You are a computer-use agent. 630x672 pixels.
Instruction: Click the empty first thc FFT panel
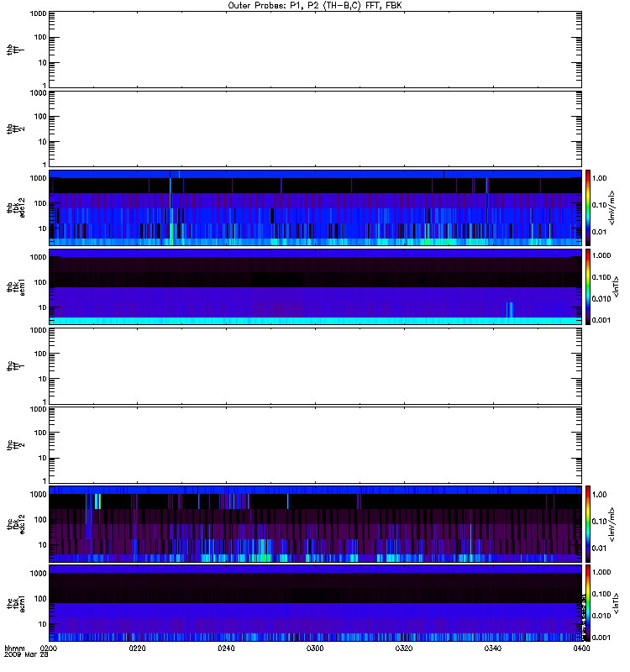click(315, 366)
